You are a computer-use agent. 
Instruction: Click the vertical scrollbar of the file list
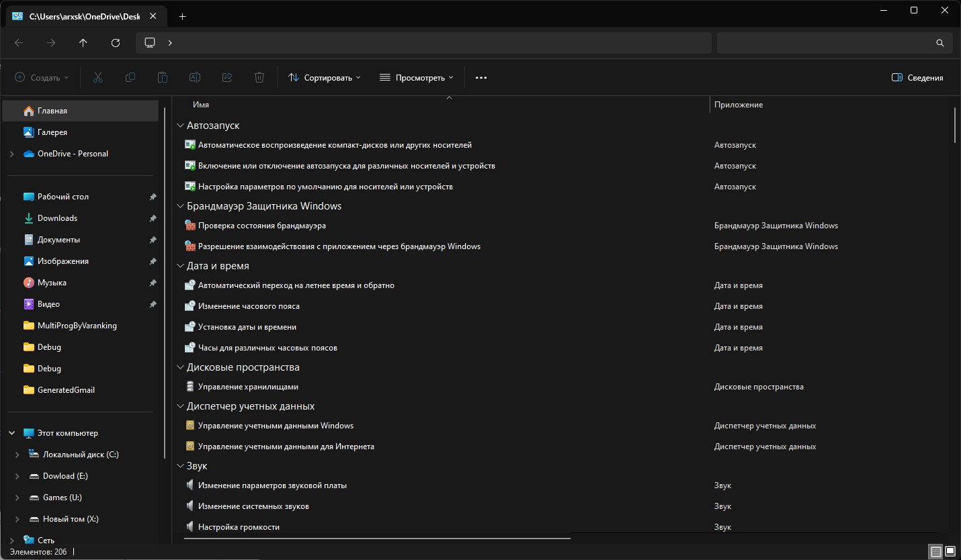pyautogui.click(x=954, y=125)
